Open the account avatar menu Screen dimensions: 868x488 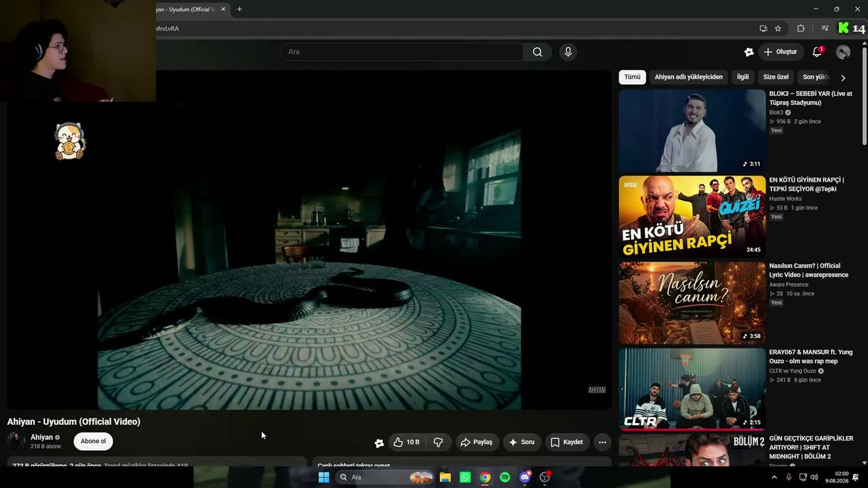click(843, 52)
